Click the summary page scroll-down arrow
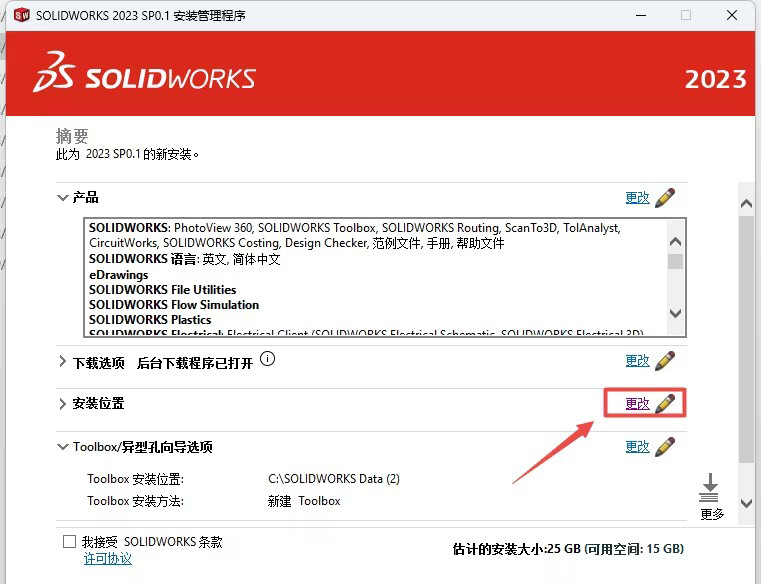The image size is (761, 584). pyautogui.click(x=746, y=503)
